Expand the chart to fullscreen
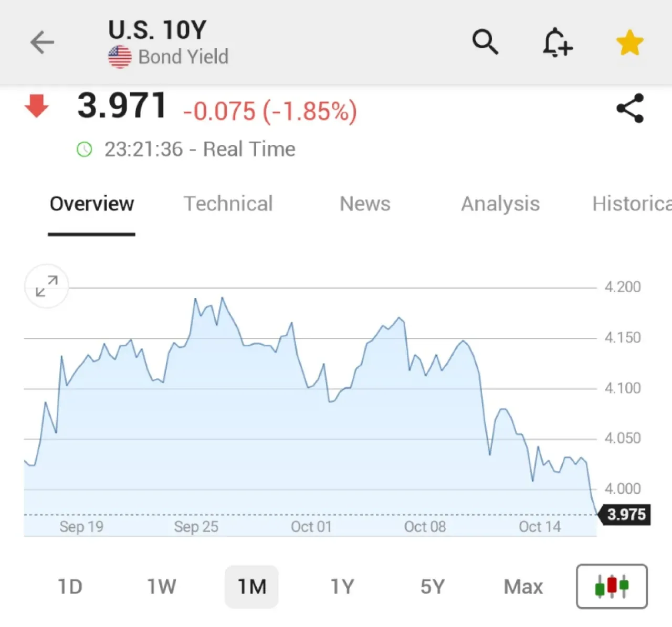 47,286
